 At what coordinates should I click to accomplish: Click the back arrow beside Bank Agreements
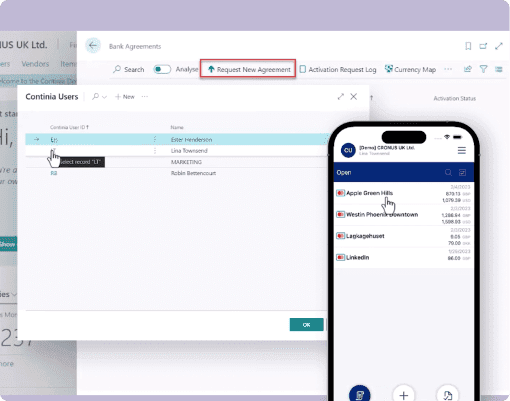(x=93, y=46)
